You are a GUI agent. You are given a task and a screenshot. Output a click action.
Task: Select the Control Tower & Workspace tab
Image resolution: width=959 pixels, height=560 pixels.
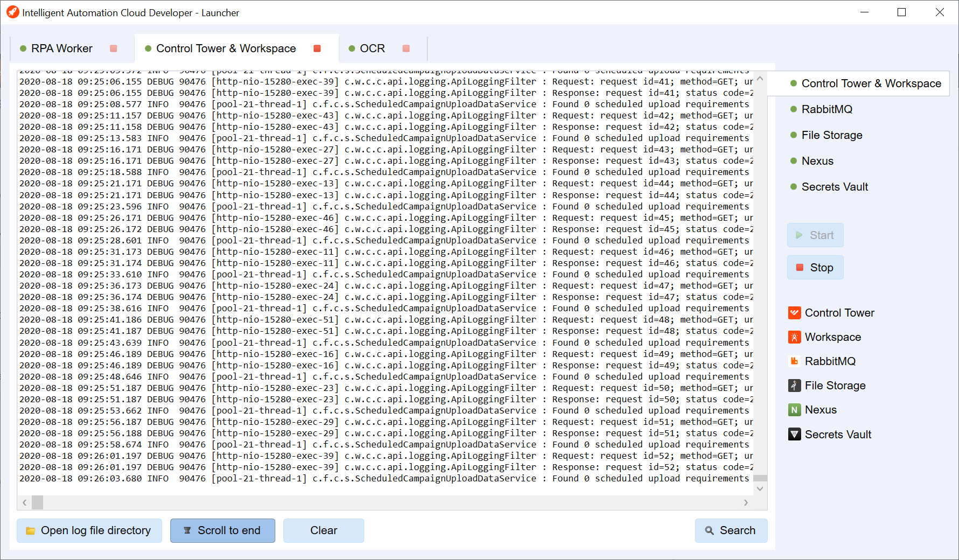point(226,48)
